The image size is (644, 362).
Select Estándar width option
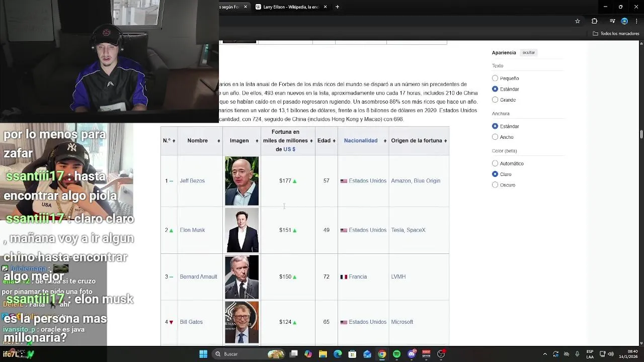pyautogui.click(x=495, y=126)
